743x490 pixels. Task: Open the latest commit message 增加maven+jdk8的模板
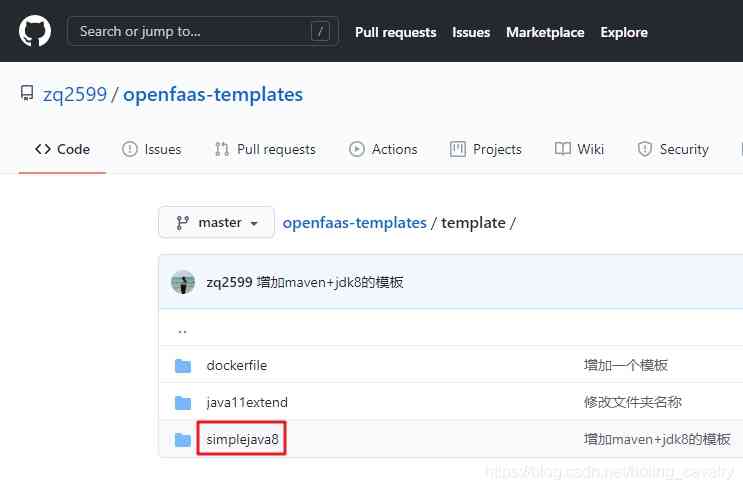(330, 282)
